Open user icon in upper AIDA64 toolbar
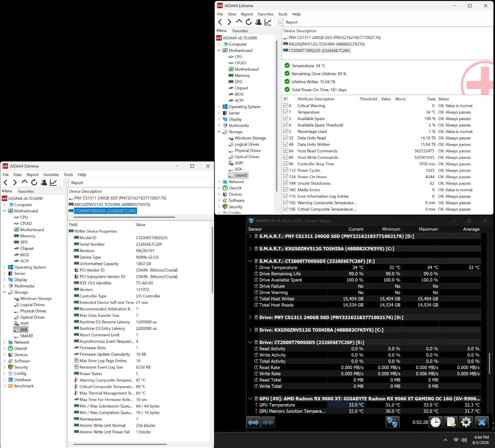495x448 pixels. [258, 22]
